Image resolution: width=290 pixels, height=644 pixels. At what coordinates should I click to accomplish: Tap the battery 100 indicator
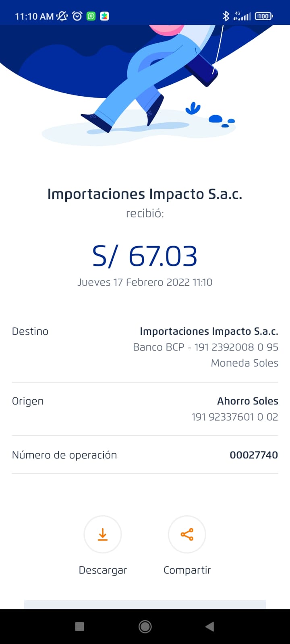(x=264, y=16)
